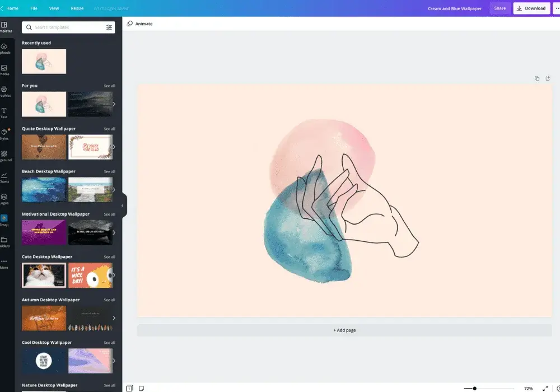Click the + Add page button
Screen dimensions: 560x392
344,330
